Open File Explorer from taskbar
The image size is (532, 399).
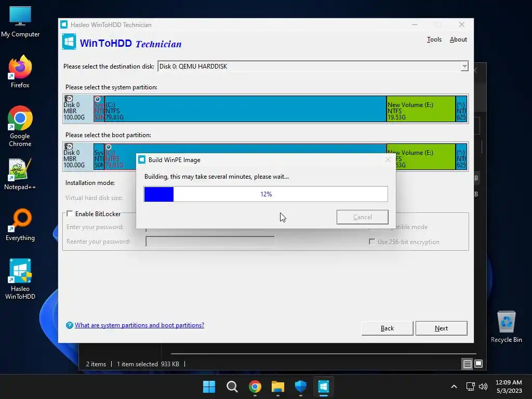point(278,387)
